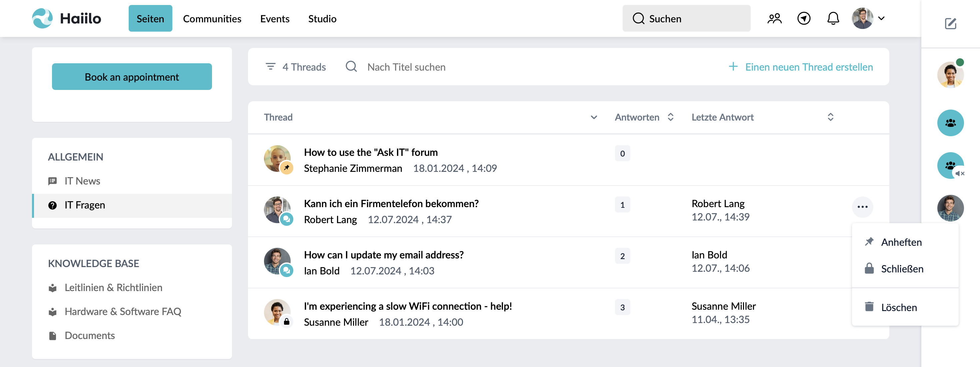Image resolution: width=980 pixels, height=367 pixels.
Task: Open the colleagues people icon
Action: [774, 18]
